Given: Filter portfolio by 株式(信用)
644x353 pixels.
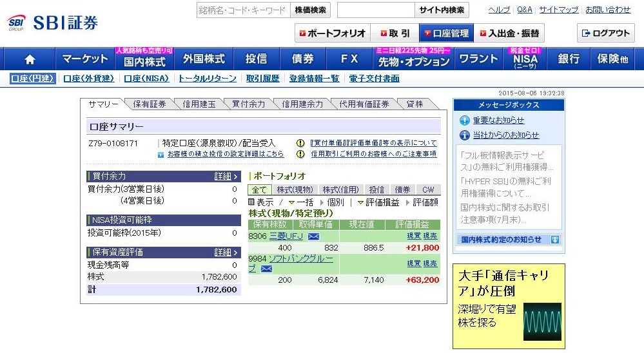Looking at the screenshot, I should 340,189.
